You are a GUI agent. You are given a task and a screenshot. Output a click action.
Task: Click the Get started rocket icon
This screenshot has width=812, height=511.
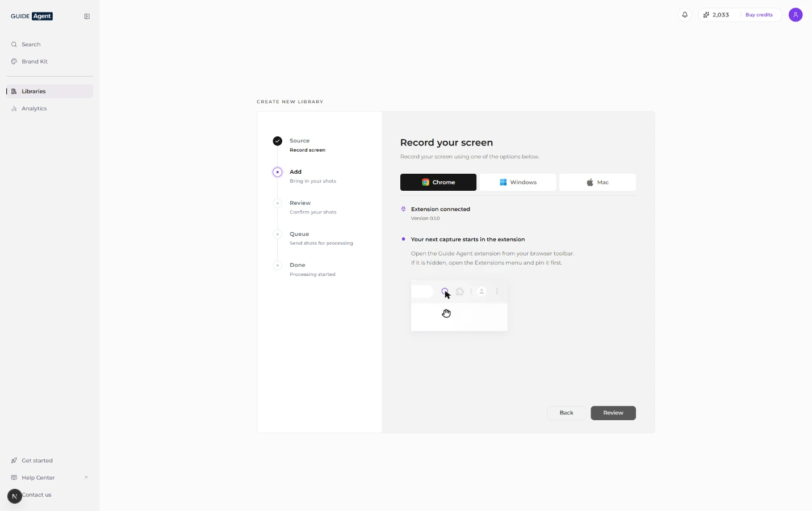click(x=14, y=460)
